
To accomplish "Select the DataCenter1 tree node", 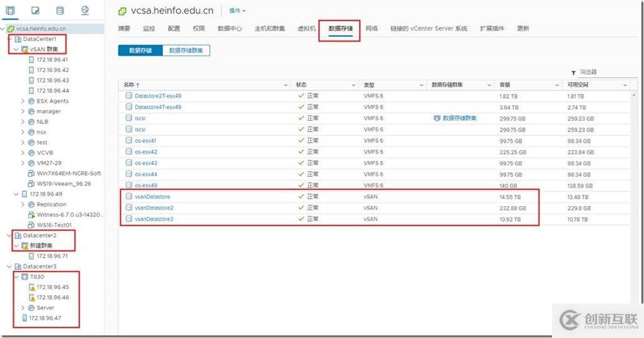I will coord(39,39).
